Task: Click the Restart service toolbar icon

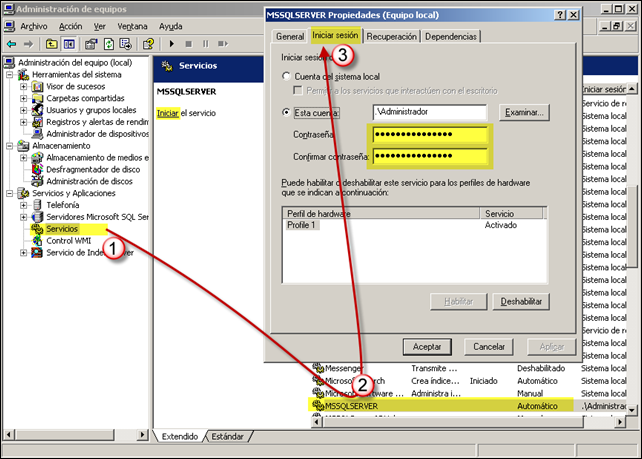Action: point(222,44)
